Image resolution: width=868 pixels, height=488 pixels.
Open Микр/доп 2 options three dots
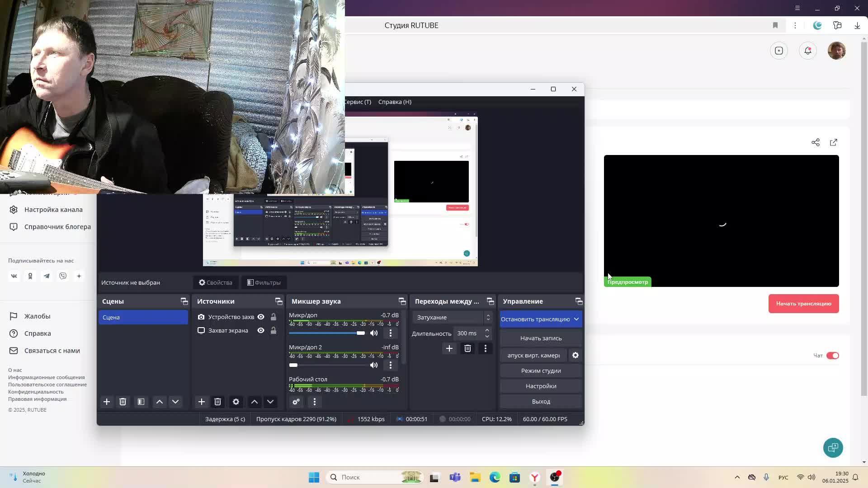pyautogui.click(x=391, y=365)
